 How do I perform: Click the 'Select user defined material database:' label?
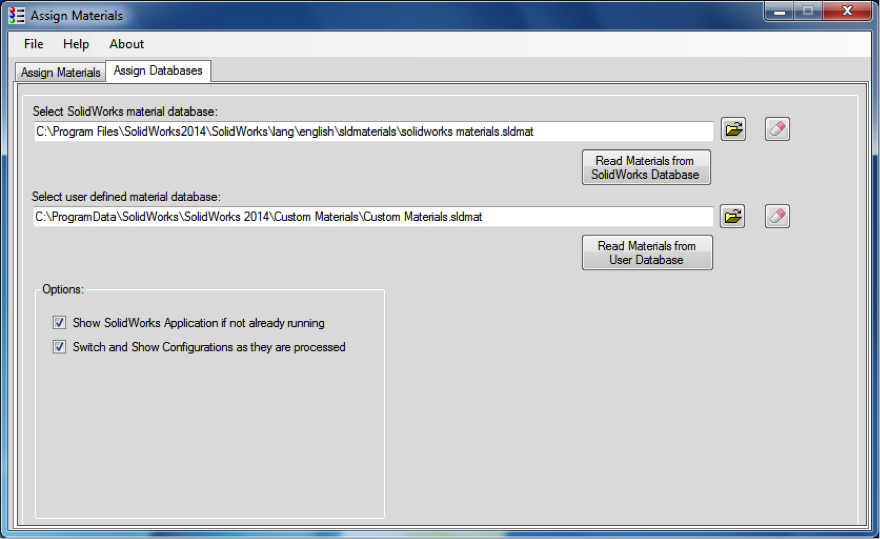click(126, 197)
